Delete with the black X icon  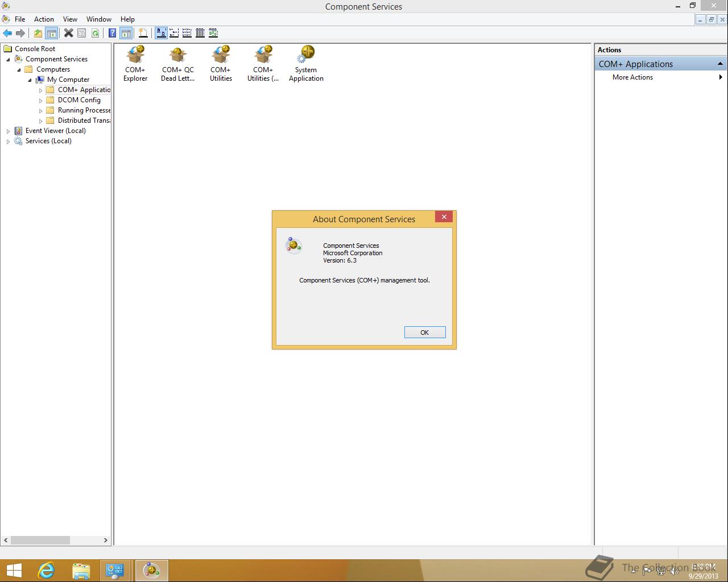68,33
